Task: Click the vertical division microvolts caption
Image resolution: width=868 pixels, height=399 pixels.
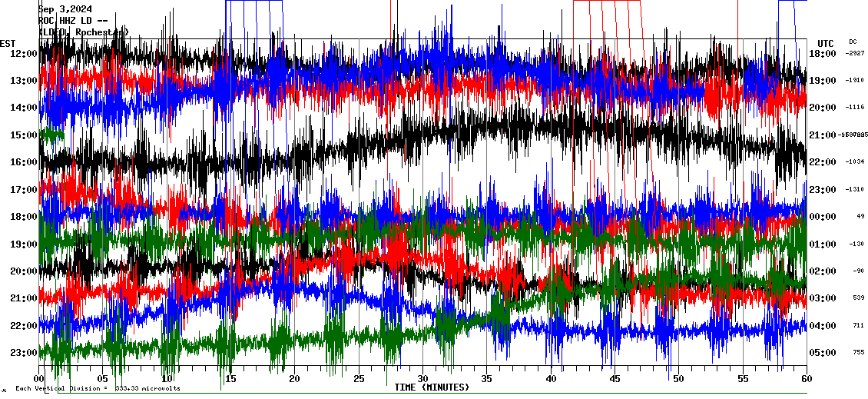Action: pos(98,388)
